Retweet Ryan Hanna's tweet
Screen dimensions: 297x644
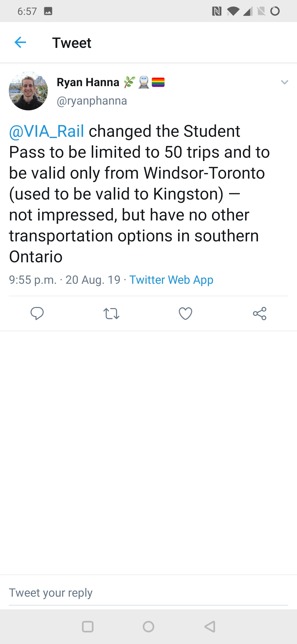tap(111, 313)
